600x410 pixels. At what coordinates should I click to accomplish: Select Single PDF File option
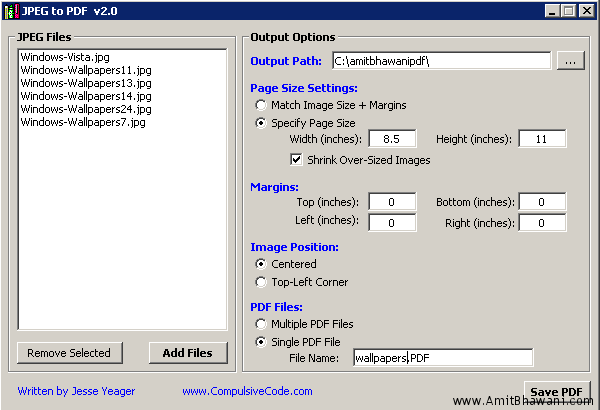[x=262, y=342]
